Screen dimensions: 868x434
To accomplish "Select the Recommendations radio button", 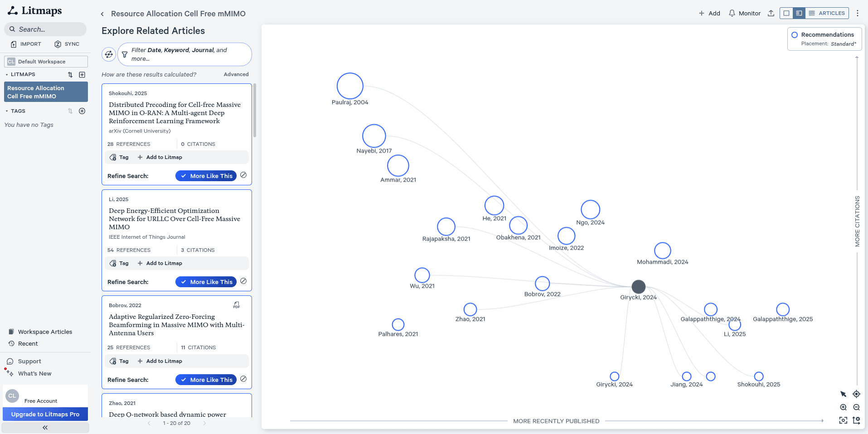I will click(795, 34).
